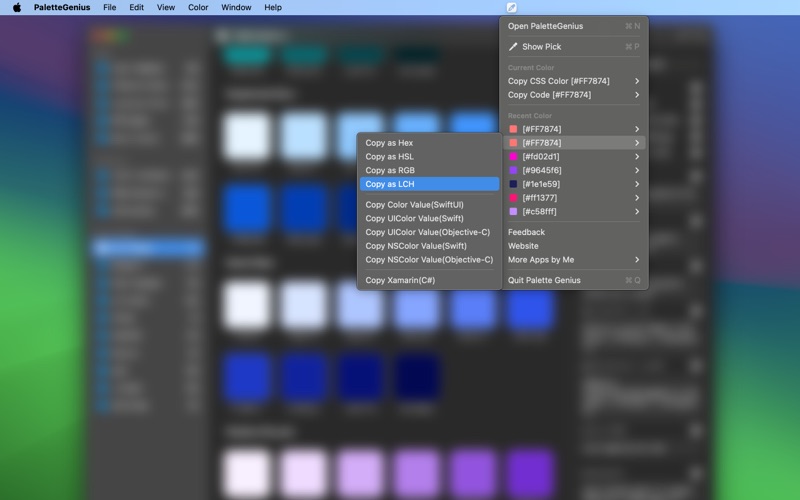Pick the red-pink swatch for #ff1377
This screenshot has width=800, height=500.
513,198
